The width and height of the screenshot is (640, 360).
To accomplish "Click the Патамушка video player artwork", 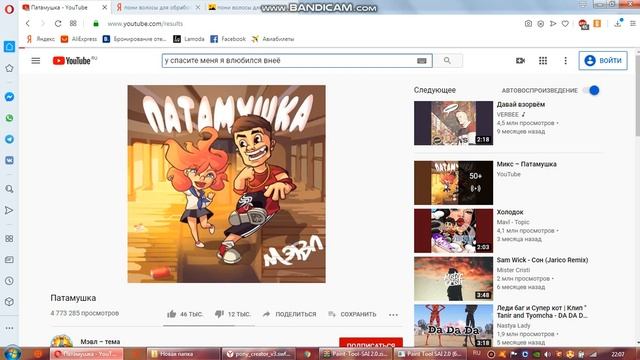I will pyautogui.click(x=227, y=184).
